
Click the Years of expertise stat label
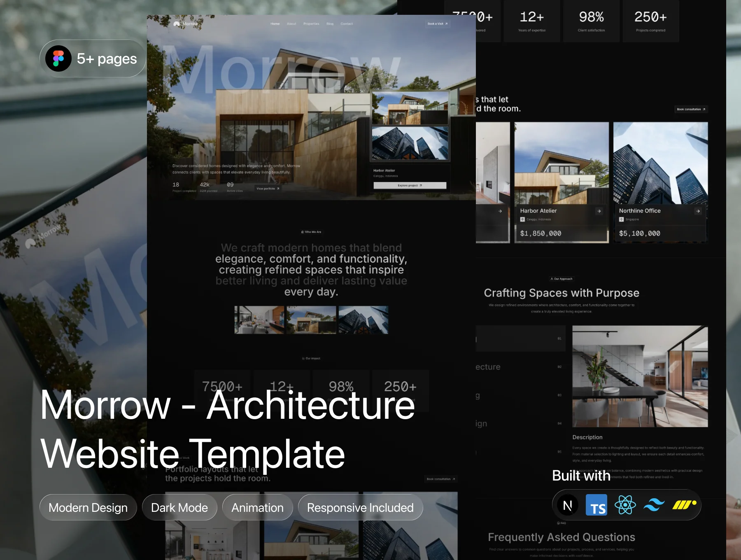(532, 30)
